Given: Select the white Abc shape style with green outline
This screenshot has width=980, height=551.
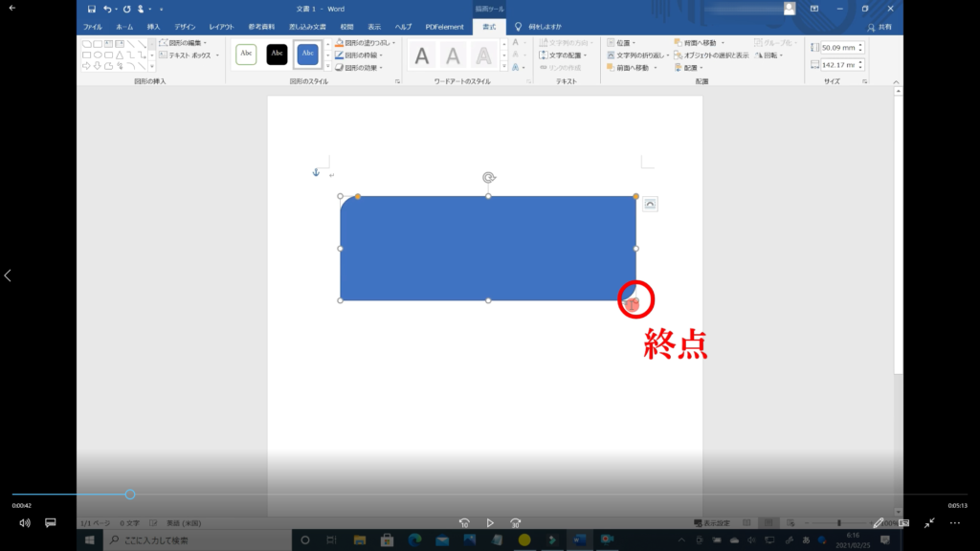Looking at the screenshot, I should [246, 55].
